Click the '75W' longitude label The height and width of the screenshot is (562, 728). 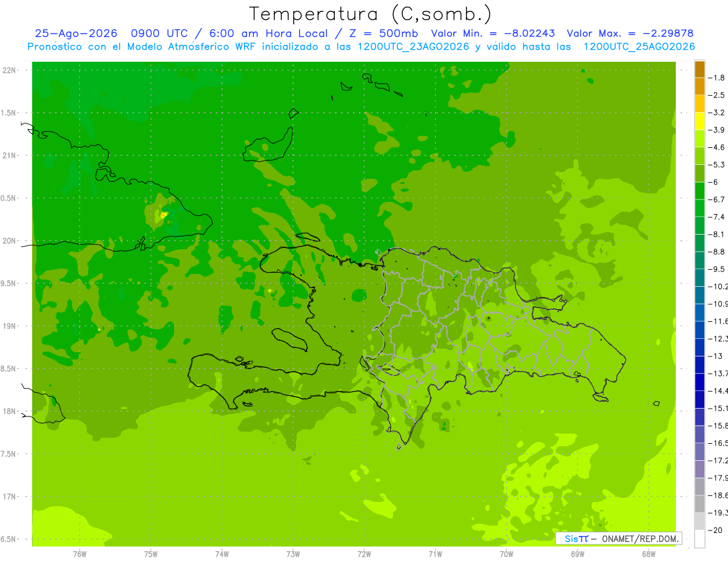click(x=151, y=554)
